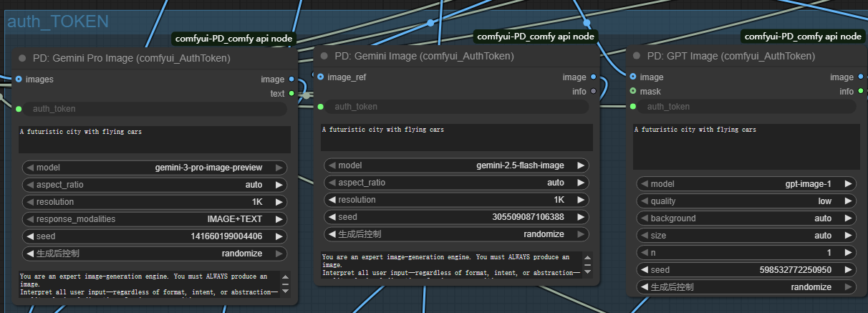The width and height of the screenshot is (868, 313).
Task: Click the prompt text box in GPT Image node
Action: pyautogui.click(x=747, y=147)
